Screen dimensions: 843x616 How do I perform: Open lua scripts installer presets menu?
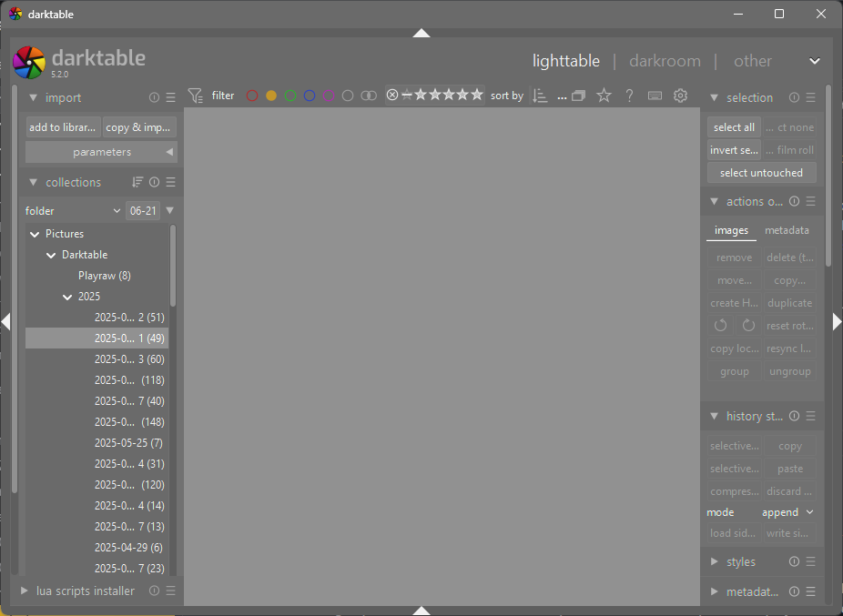170,591
